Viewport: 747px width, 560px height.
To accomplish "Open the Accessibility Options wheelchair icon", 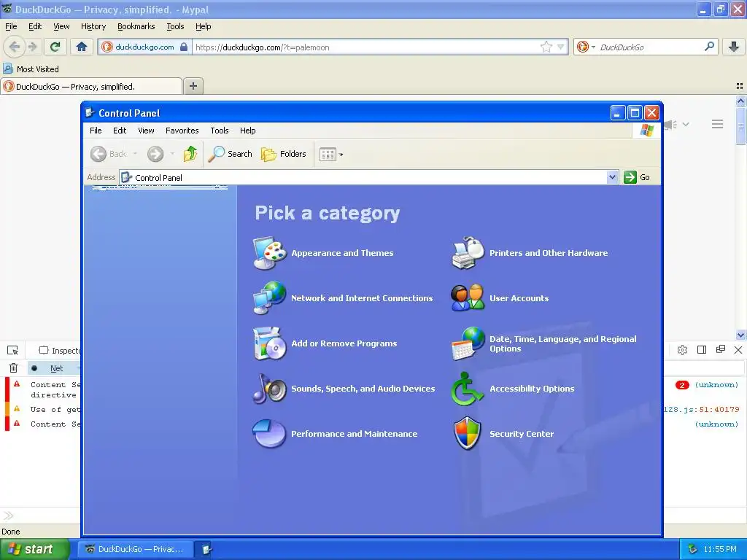I will click(468, 389).
